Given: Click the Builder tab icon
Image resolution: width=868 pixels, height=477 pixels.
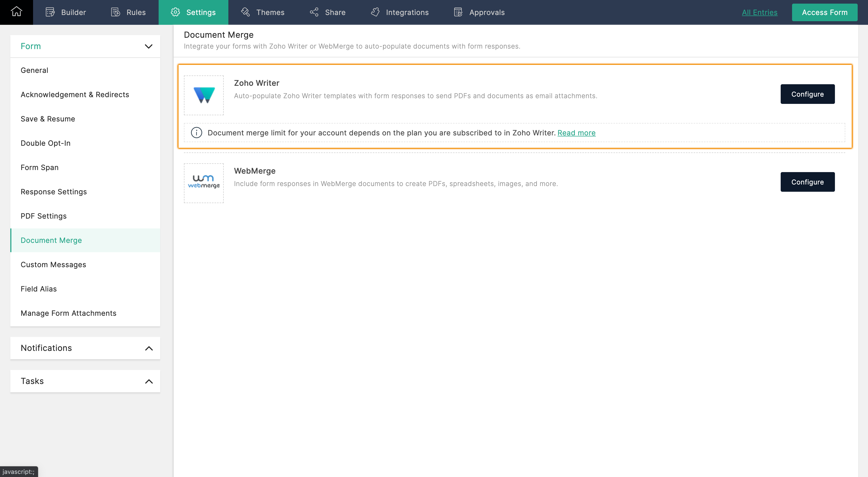Looking at the screenshot, I should 50,12.
